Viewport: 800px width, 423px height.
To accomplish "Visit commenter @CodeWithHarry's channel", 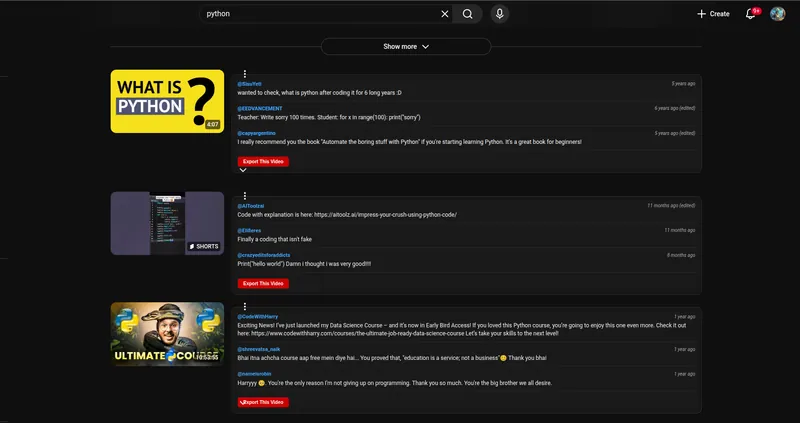I will coord(258,316).
